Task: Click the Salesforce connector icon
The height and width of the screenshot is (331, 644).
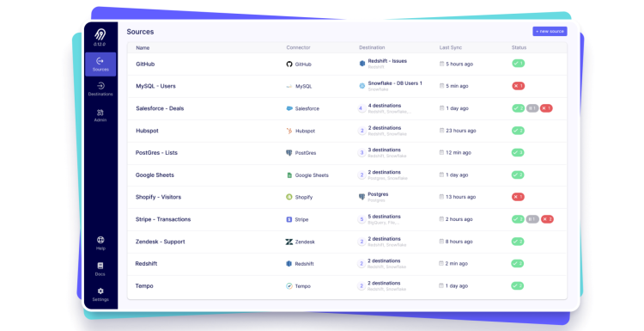Action: [x=289, y=108]
